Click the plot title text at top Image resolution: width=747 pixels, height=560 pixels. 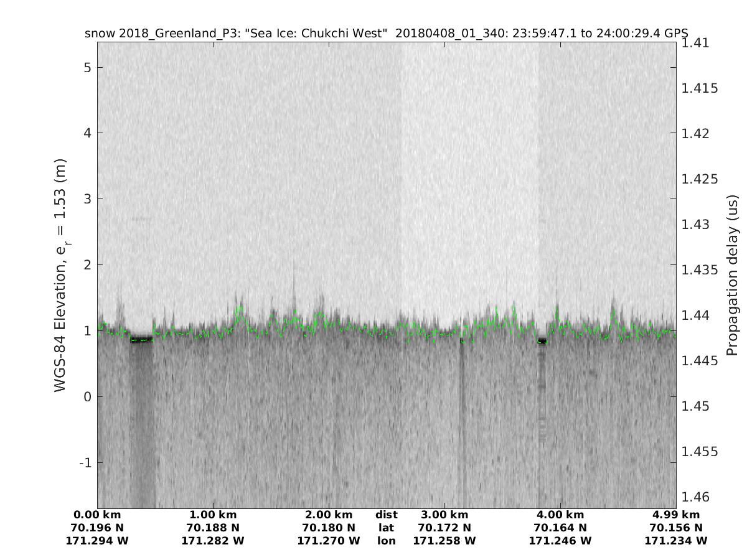386,34
